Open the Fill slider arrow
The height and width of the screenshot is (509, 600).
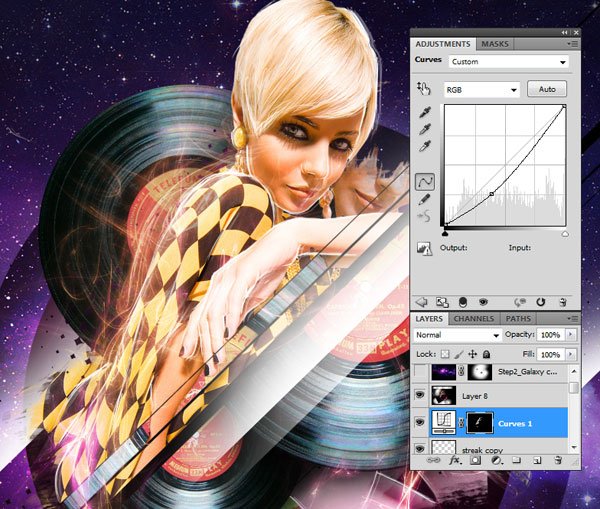coord(570,354)
